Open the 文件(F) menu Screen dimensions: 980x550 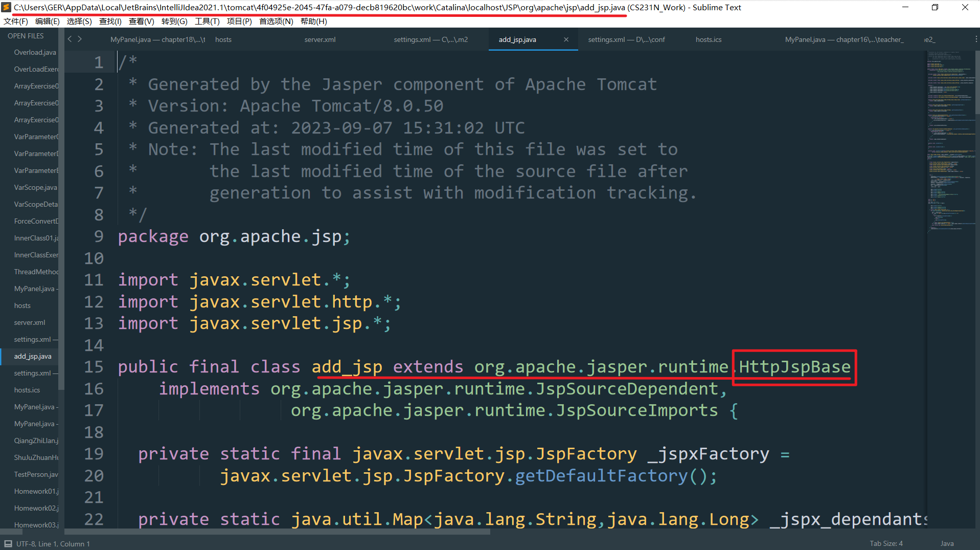click(16, 21)
